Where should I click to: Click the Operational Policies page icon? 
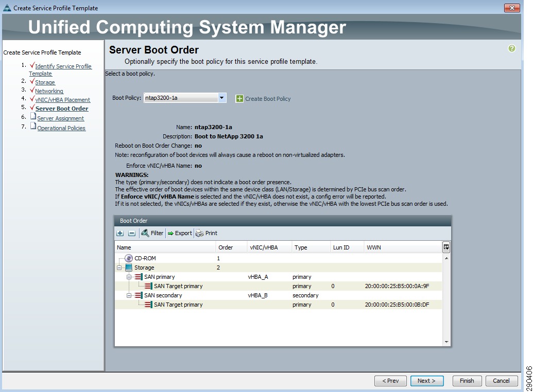pyautogui.click(x=33, y=126)
